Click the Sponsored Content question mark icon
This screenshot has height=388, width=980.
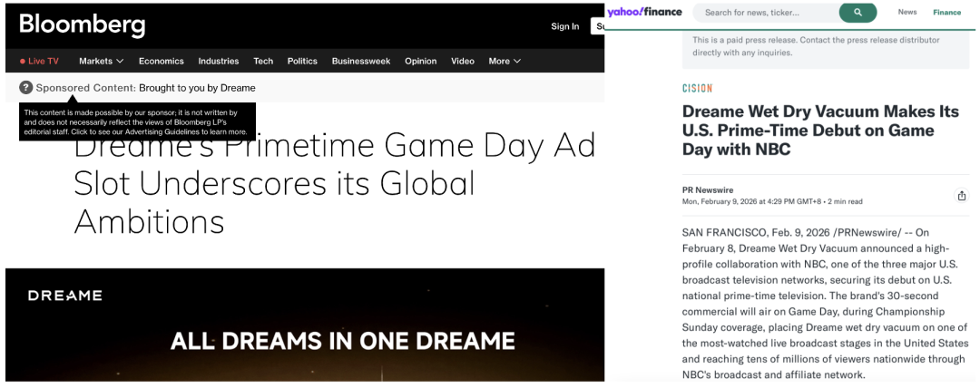(x=25, y=88)
